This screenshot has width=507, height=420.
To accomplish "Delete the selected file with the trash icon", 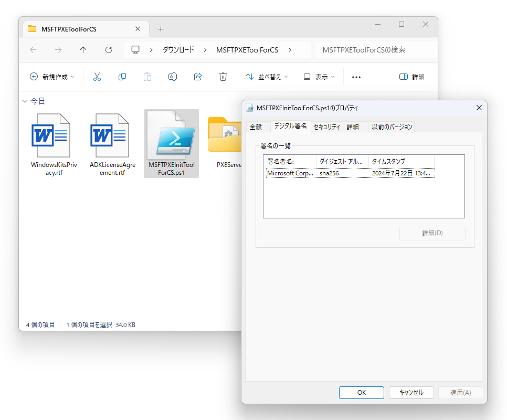I will (223, 77).
